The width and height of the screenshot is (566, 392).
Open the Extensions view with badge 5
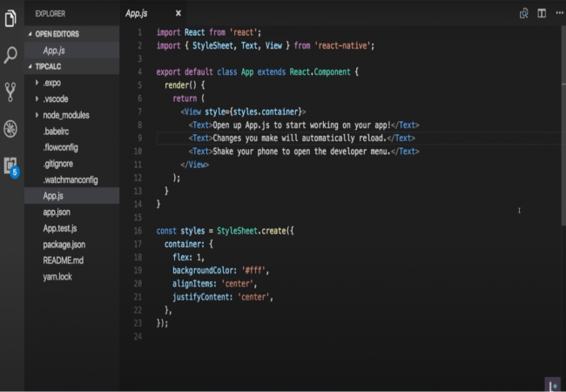point(11,166)
